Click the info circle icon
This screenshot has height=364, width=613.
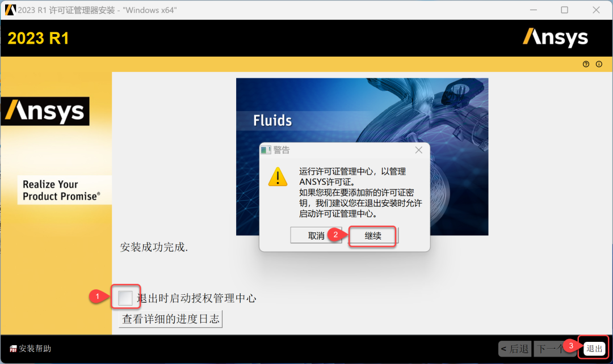pyautogui.click(x=599, y=64)
